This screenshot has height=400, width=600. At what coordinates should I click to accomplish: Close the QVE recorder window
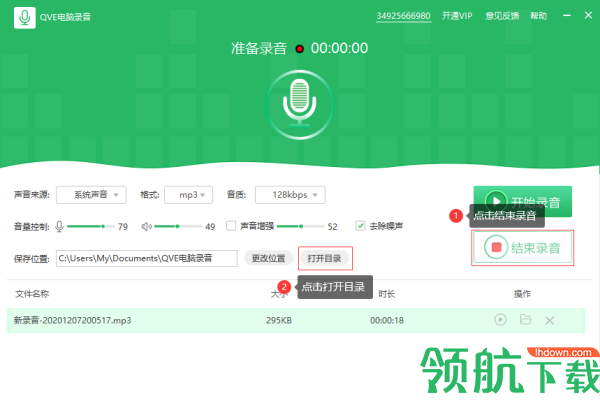coord(588,15)
